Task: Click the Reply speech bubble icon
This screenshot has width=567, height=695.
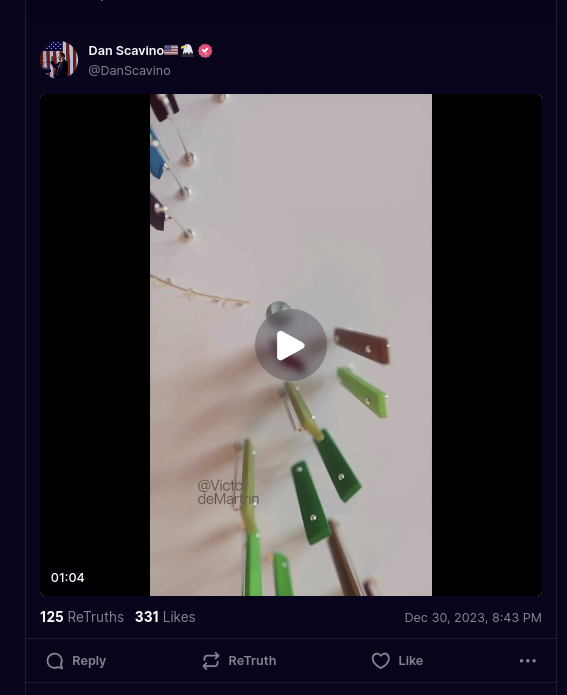Action: click(55, 661)
